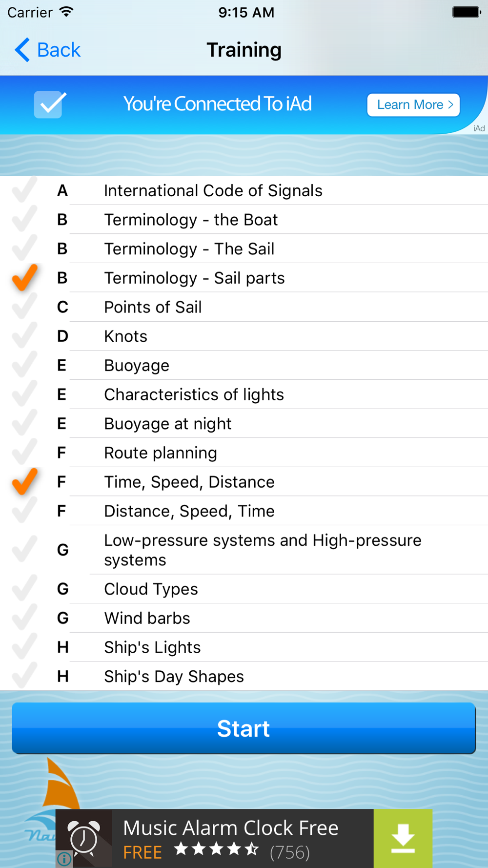Open Learn More in the iAd banner

click(413, 105)
